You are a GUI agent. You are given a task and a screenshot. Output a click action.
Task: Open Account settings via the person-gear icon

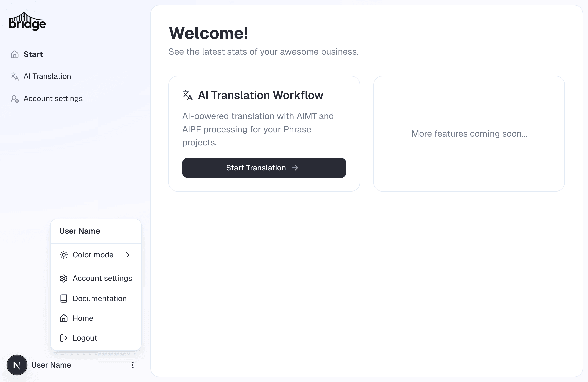[x=14, y=99]
